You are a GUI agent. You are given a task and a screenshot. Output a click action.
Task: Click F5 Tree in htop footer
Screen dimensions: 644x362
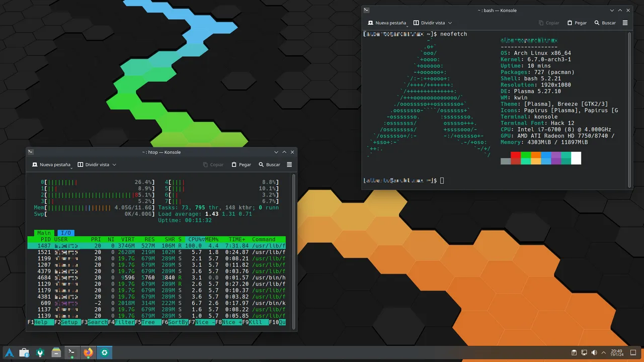pos(148,322)
